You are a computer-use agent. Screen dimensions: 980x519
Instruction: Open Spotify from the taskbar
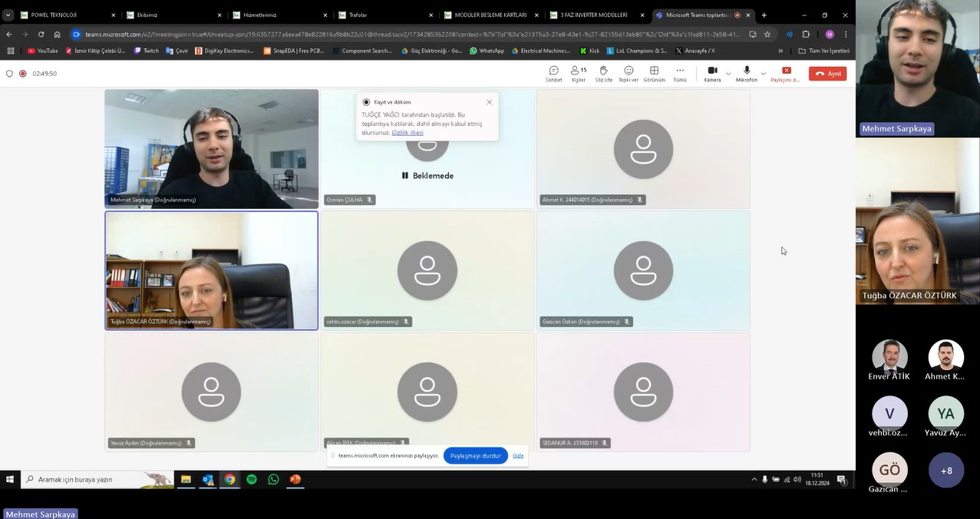[x=252, y=480]
